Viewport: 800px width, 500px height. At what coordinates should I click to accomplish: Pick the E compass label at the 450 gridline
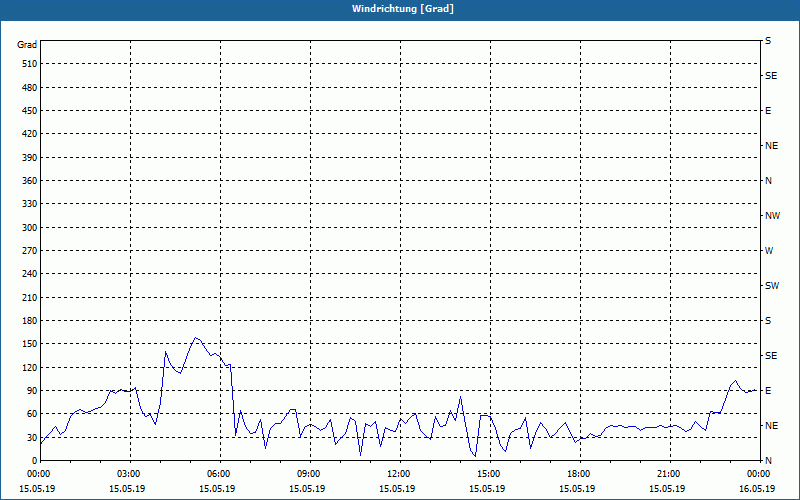(768, 111)
